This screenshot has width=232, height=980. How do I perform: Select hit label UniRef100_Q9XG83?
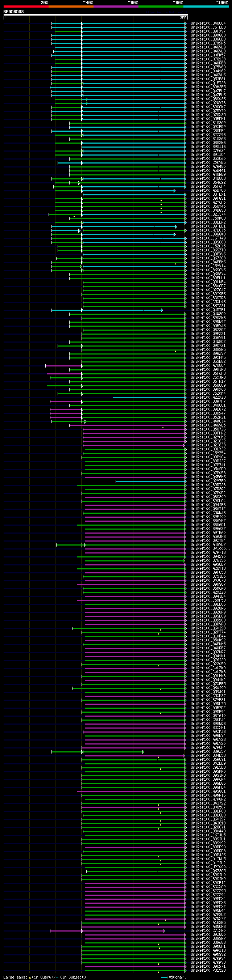pyautogui.click(x=208, y=35)
